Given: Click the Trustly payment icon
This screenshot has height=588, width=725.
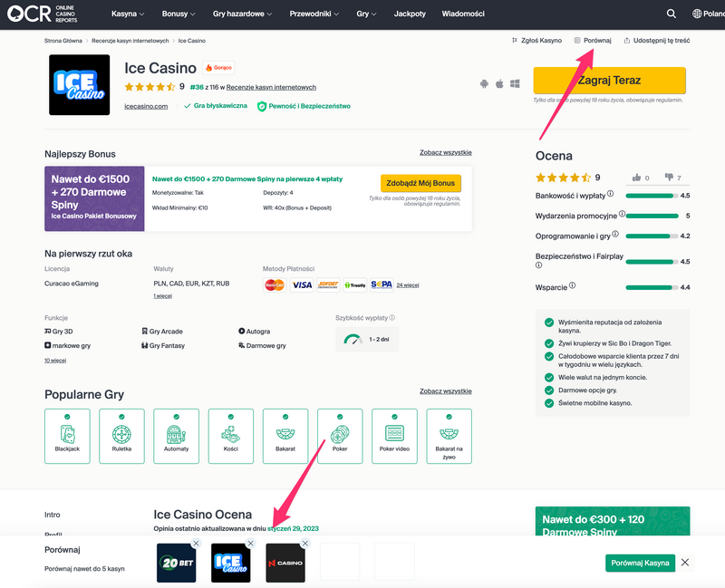Looking at the screenshot, I should point(355,284).
